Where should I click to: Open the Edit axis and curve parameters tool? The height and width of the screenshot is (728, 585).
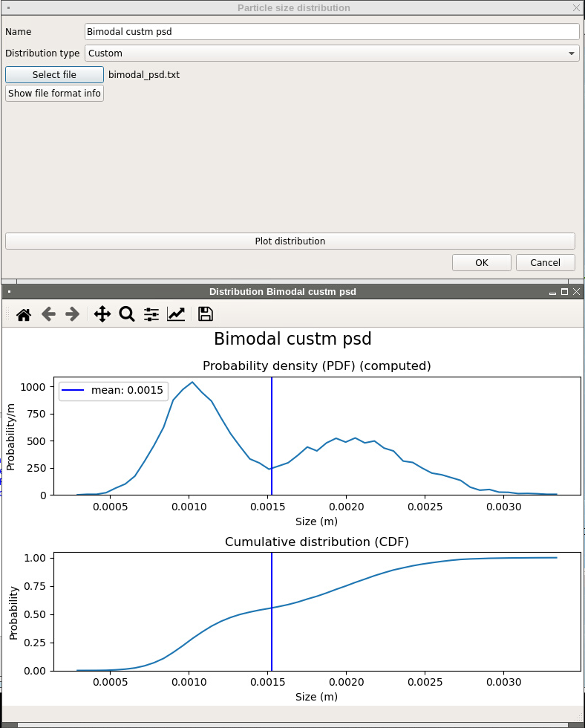(176, 314)
